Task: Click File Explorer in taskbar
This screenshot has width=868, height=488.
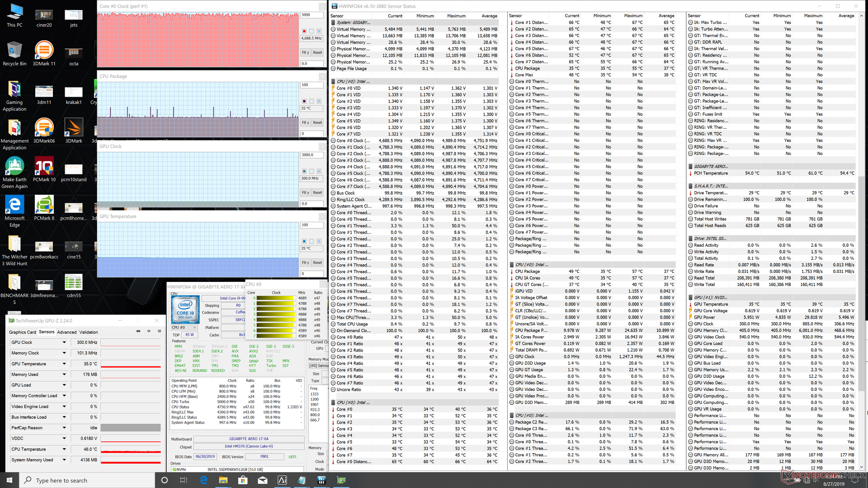Action: pyautogui.click(x=223, y=480)
